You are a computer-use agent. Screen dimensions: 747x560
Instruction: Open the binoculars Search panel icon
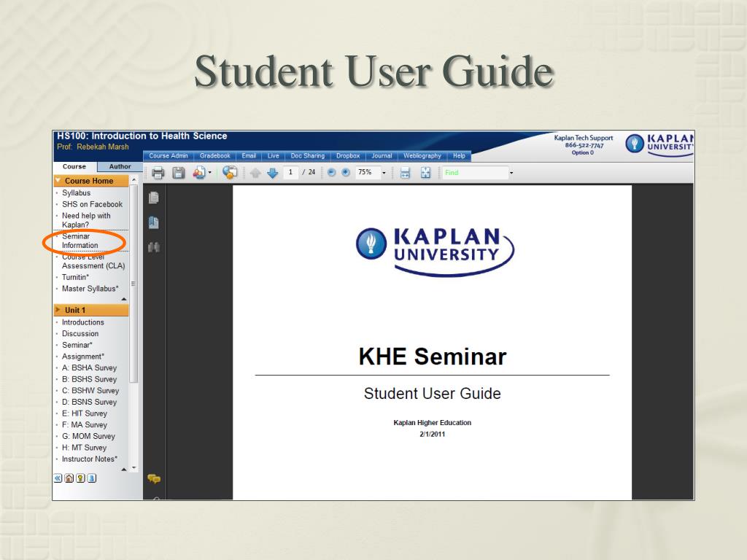point(153,247)
